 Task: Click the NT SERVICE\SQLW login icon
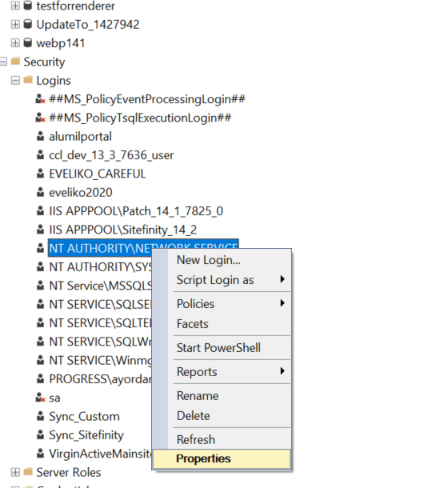(x=40, y=342)
